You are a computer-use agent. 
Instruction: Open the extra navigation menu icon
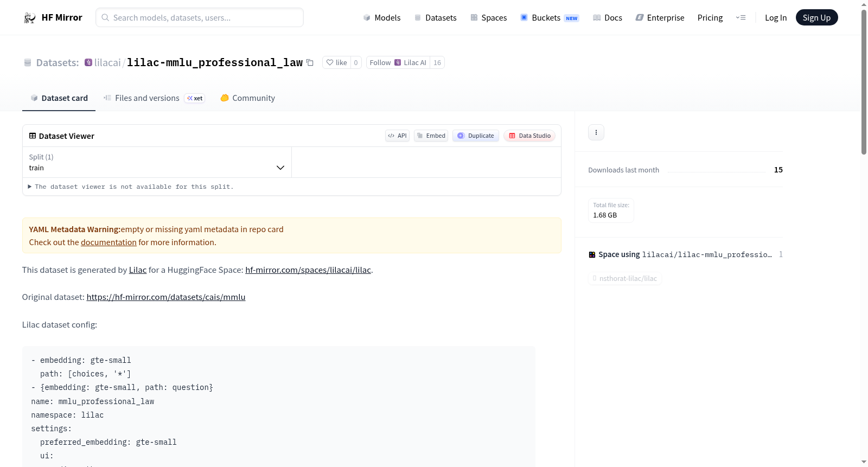pos(741,18)
